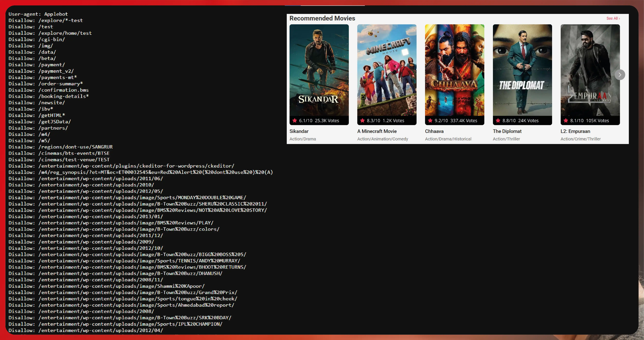Screen dimensions: 644x340
Task: Click the Recommended Movies heading
Action: (x=322, y=18)
